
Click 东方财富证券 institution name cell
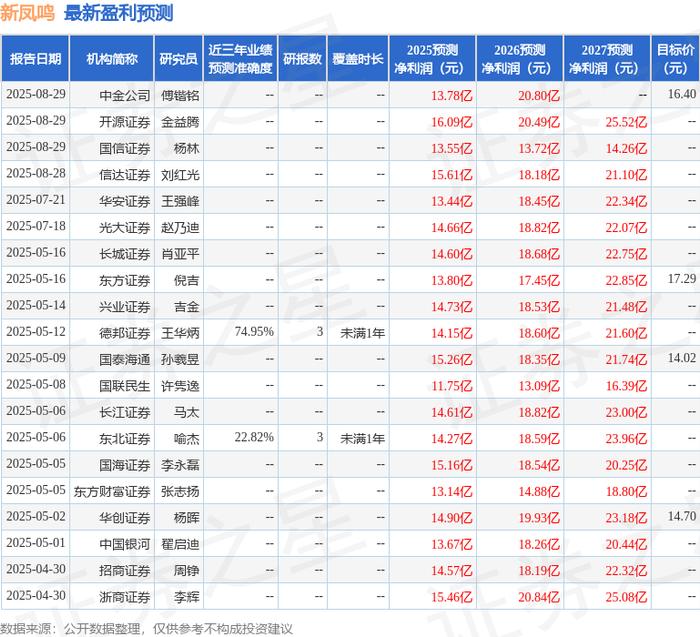[112, 491]
